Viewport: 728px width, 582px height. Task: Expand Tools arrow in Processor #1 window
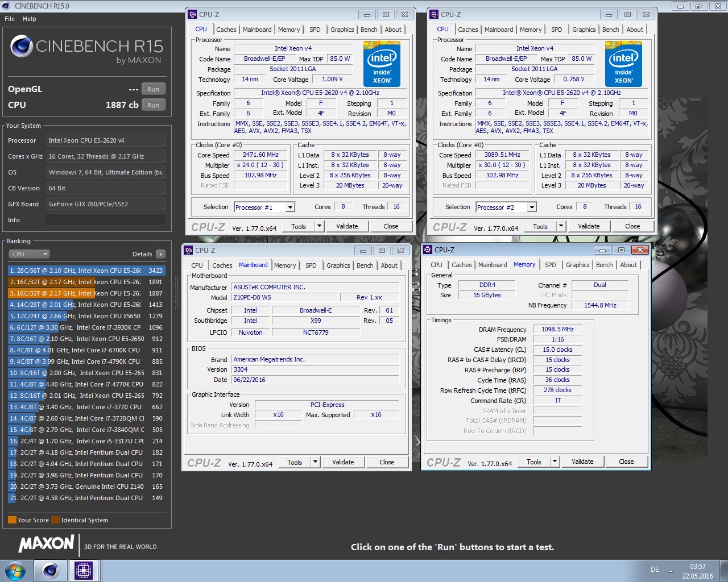pos(319,226)
